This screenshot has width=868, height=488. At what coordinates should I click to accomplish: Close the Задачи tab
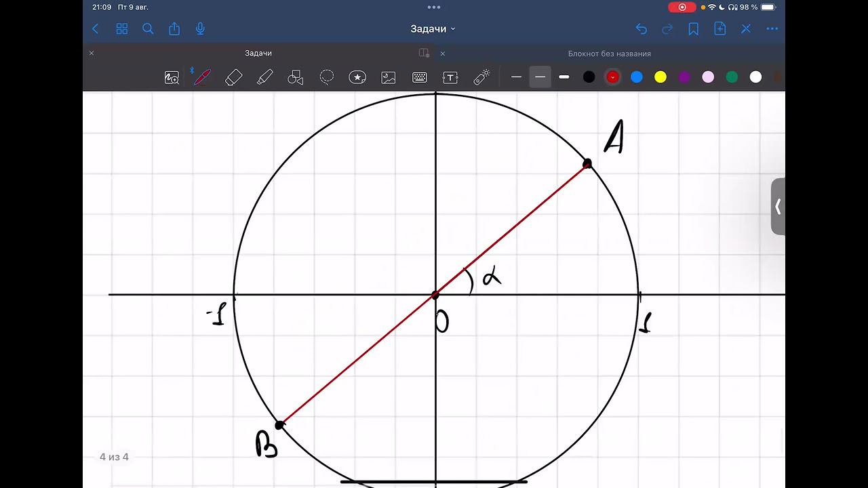92,53
